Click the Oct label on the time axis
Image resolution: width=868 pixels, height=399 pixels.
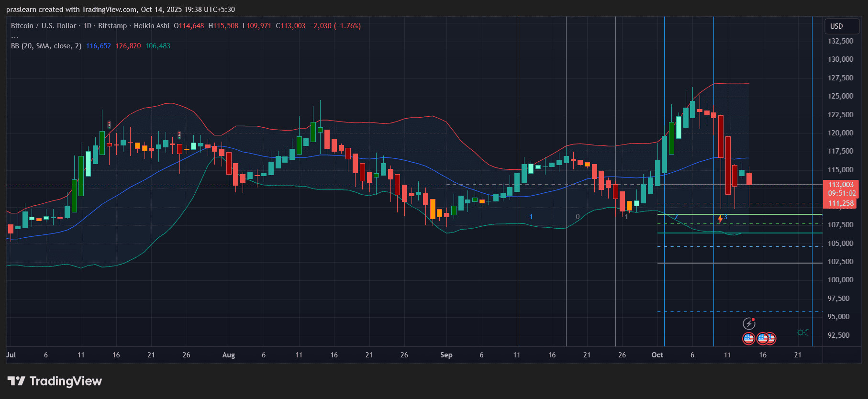coord(657,355)
